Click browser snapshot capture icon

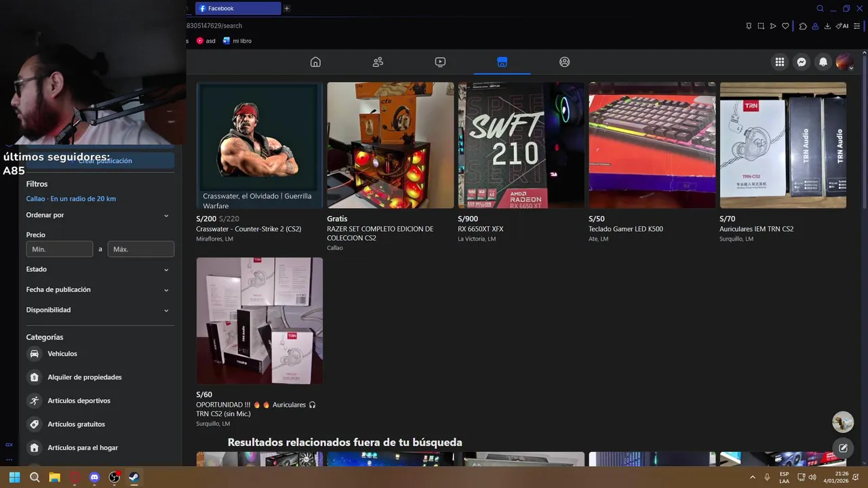tap(761, 26)
